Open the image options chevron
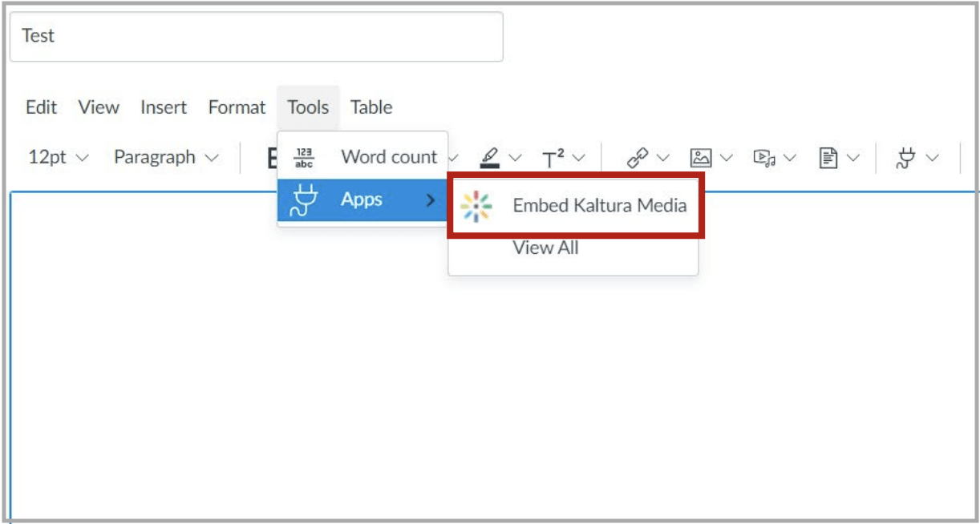The width and height of the screenshot is (980, 524). pos(727,158)
